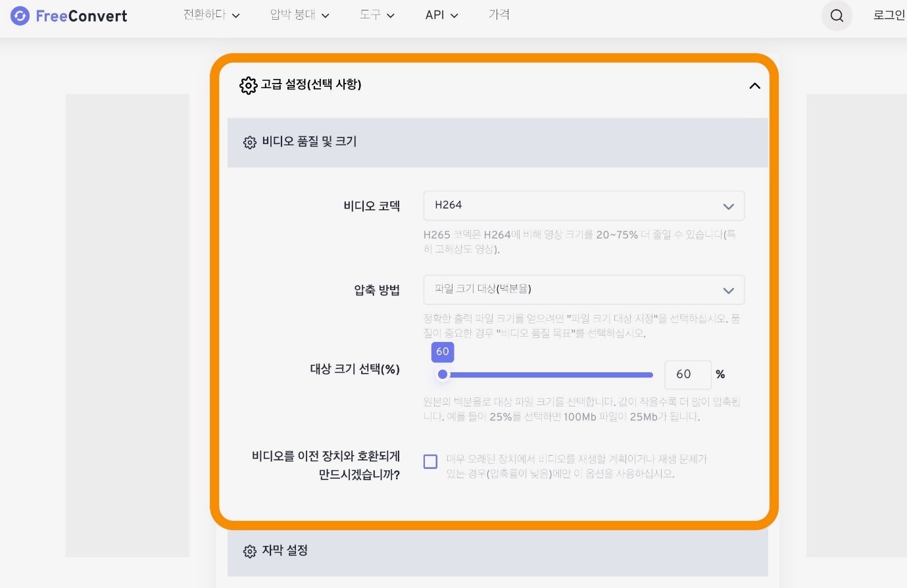
Task: Expand the 자막 설정 section header
Action: 497,551
